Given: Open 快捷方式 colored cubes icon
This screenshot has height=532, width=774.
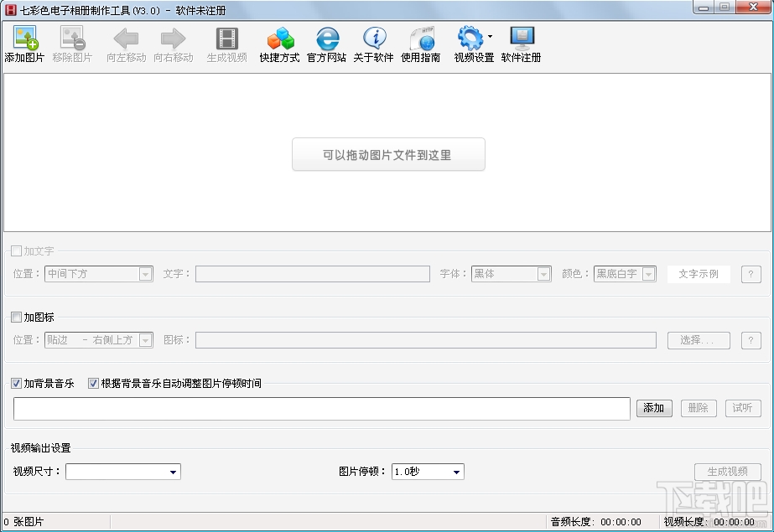Looking at the screenshot, I should pos(280,39).
